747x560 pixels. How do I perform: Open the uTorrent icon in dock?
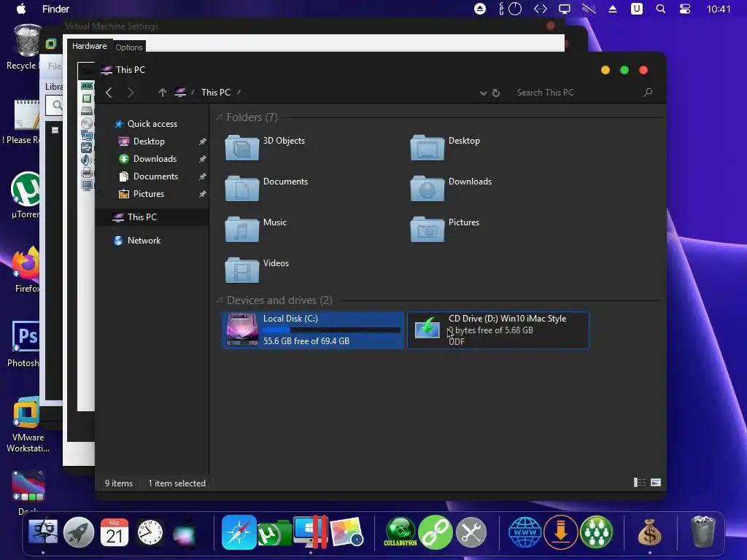[x=274, y=533]
